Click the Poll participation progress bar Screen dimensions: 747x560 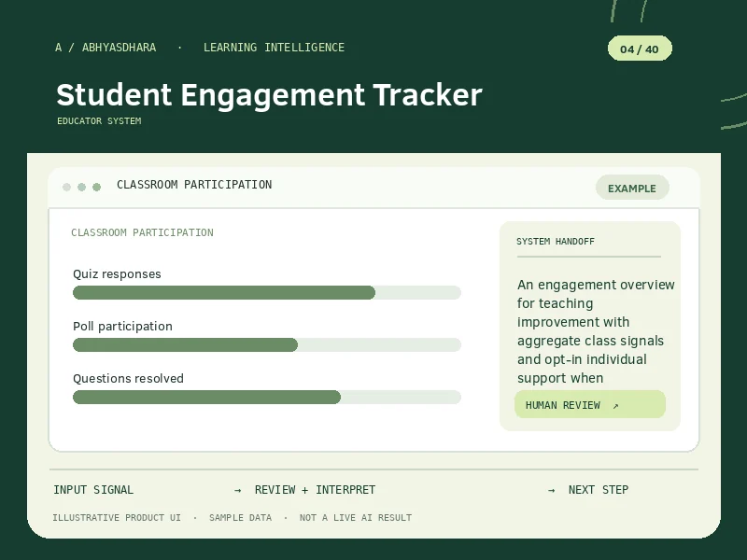point(267,344)
